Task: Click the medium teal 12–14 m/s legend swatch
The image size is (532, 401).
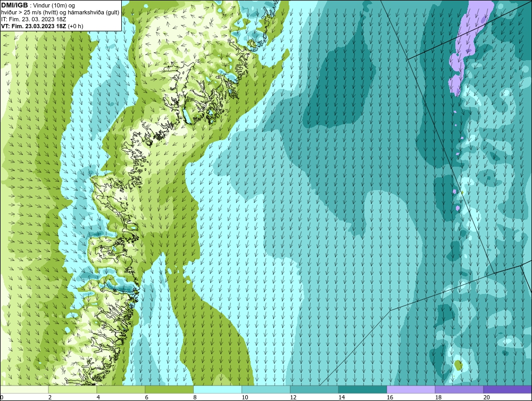Action: pyautogui.click(x=314, y=389)
